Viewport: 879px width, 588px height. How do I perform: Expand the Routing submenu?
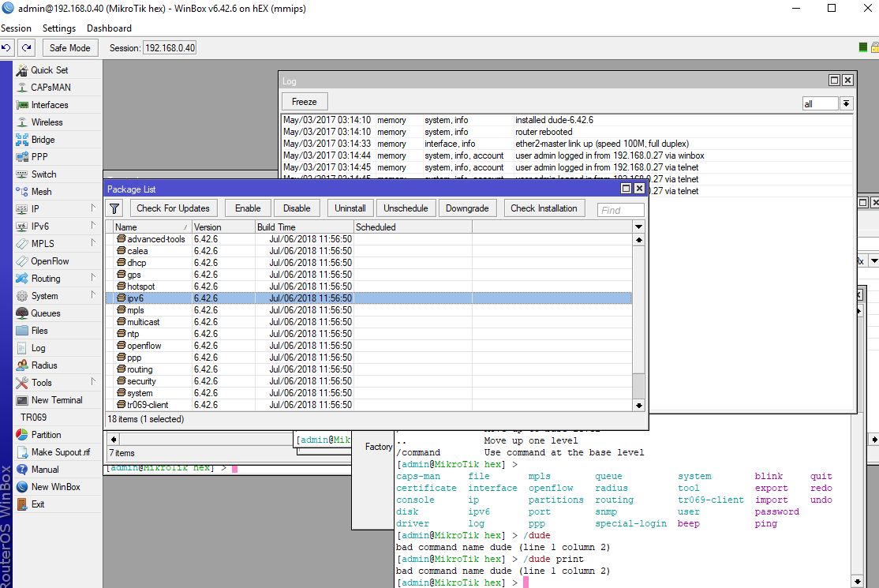point(55,279)
